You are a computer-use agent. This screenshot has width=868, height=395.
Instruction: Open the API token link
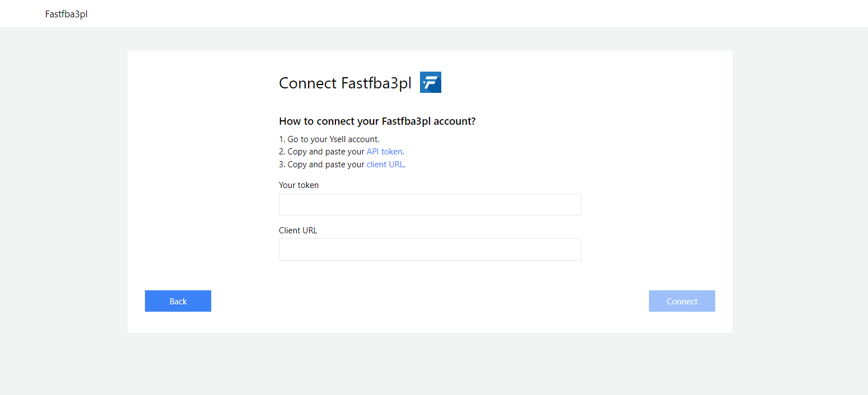tap(384, 152)
